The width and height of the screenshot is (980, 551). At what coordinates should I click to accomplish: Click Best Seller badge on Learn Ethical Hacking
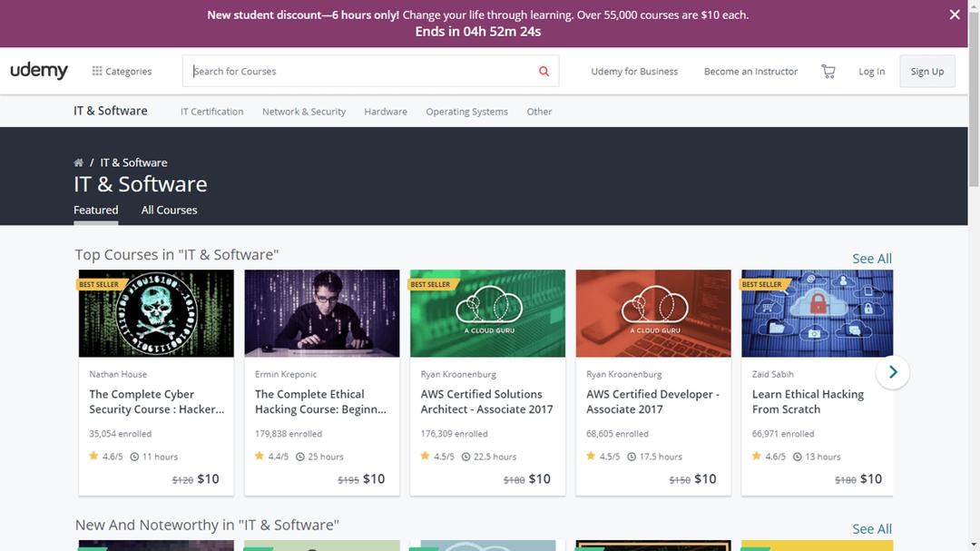pos(764,284)
